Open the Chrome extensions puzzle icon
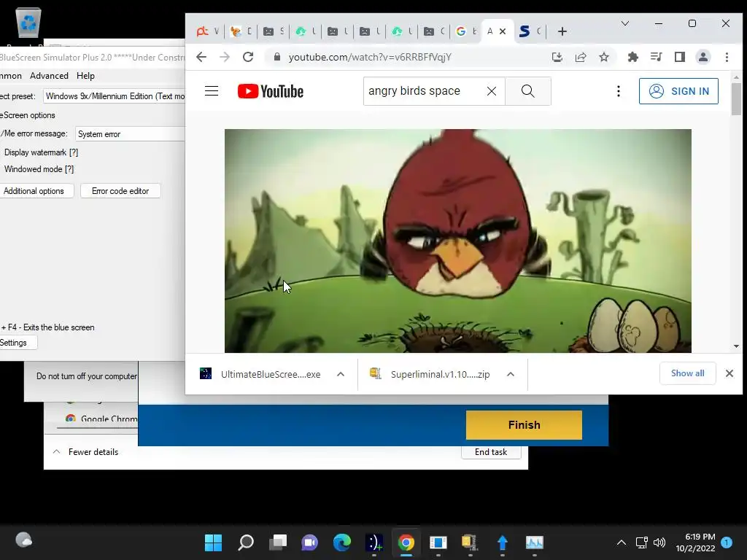The image size is (747, 560). coord(632,57)
